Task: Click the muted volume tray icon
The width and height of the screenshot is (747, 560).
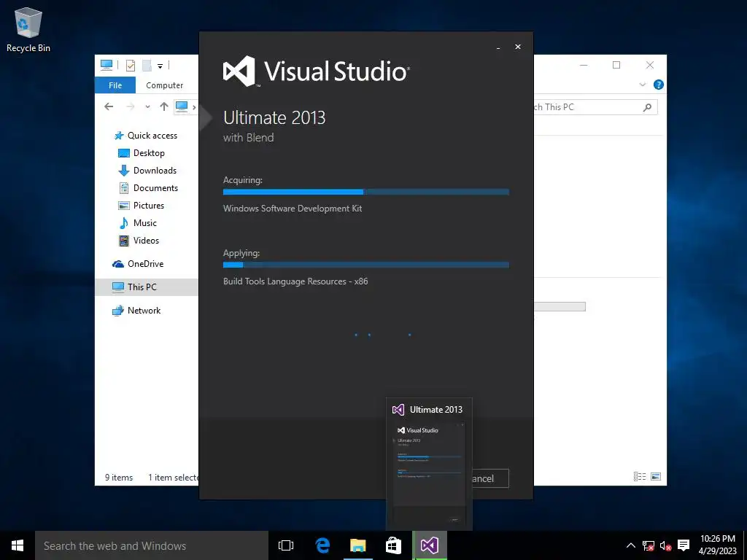Action: (665, 545)
